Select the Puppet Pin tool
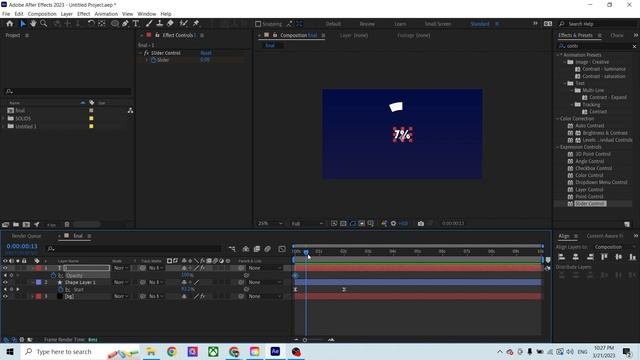Viewport: 640px width, 360px height. tap(196, 24)
